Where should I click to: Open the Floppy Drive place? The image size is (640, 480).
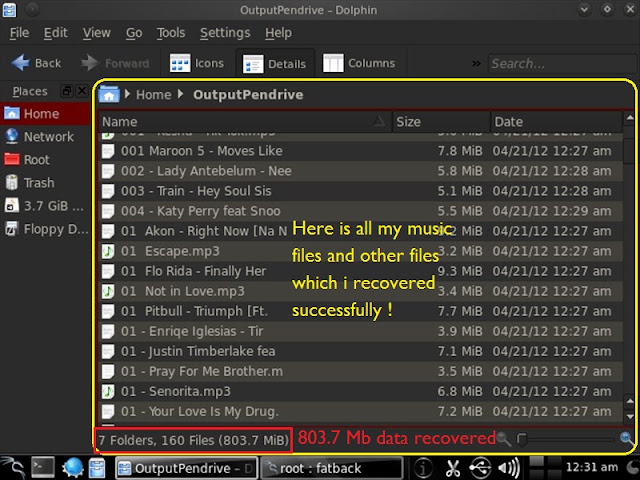(45, 229)
